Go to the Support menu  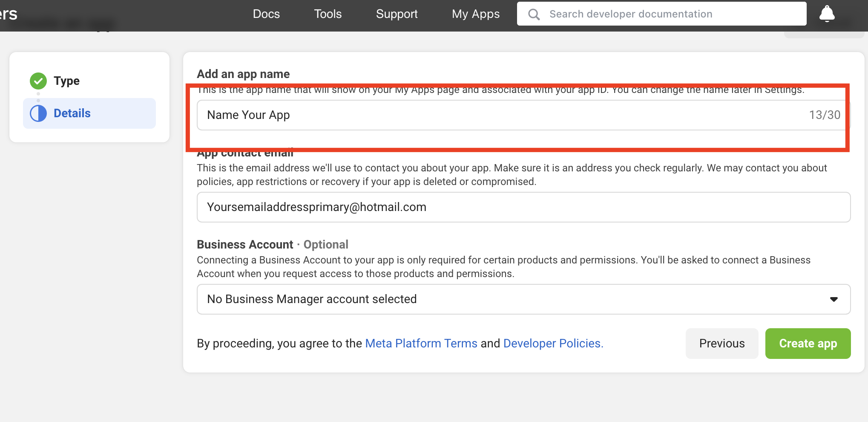click(397, 14)
